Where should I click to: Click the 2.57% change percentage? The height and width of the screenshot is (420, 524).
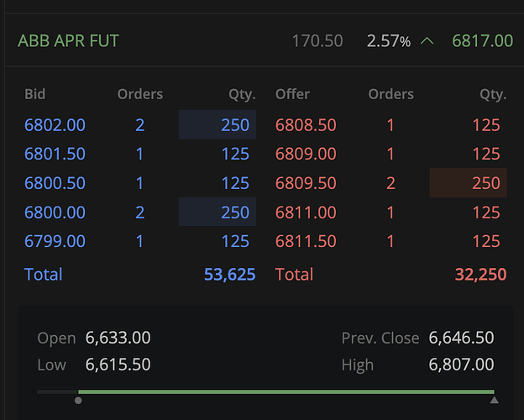tap(389, 41)
